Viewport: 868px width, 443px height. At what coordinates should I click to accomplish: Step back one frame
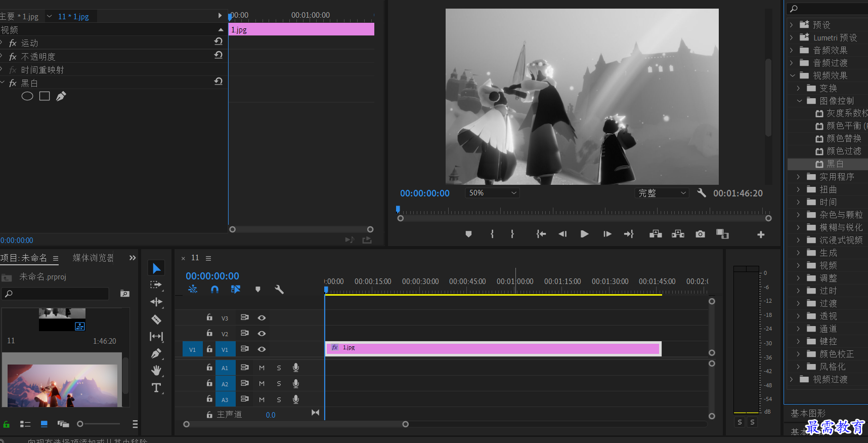pos(562,234)
